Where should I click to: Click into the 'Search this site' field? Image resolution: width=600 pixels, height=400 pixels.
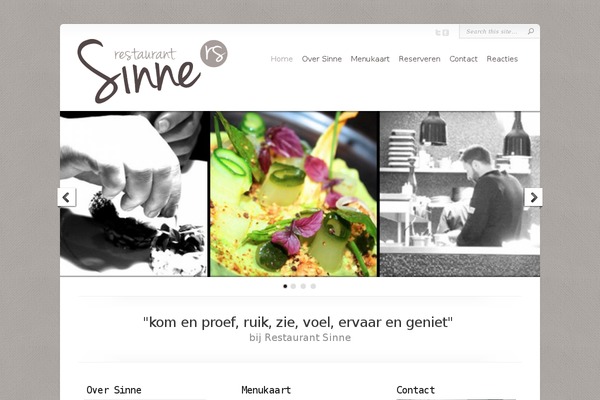pyautogui.click(x=494, y=31)
